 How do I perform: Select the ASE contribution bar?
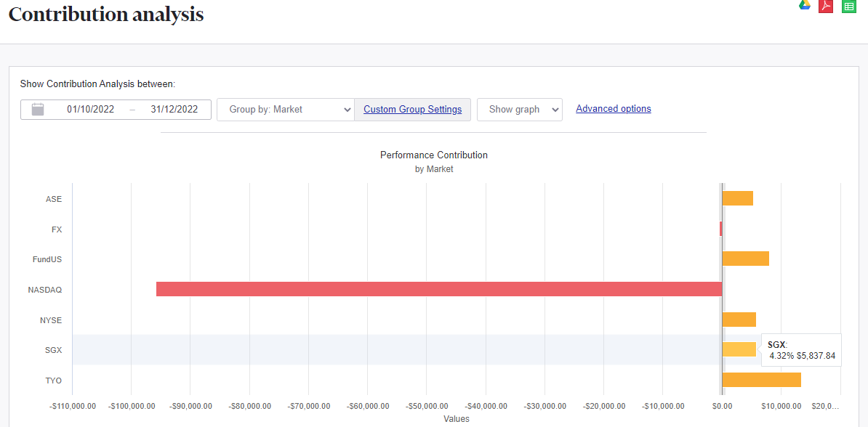736,198
